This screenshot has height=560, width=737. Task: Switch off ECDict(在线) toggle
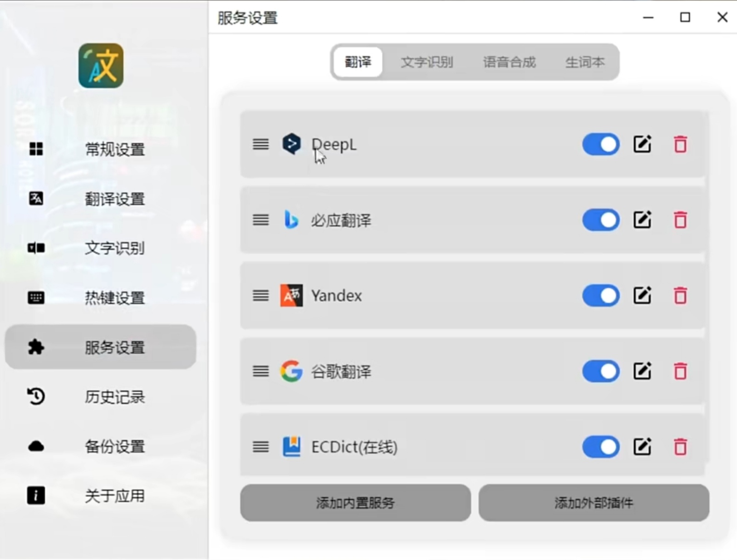[601, 447]
